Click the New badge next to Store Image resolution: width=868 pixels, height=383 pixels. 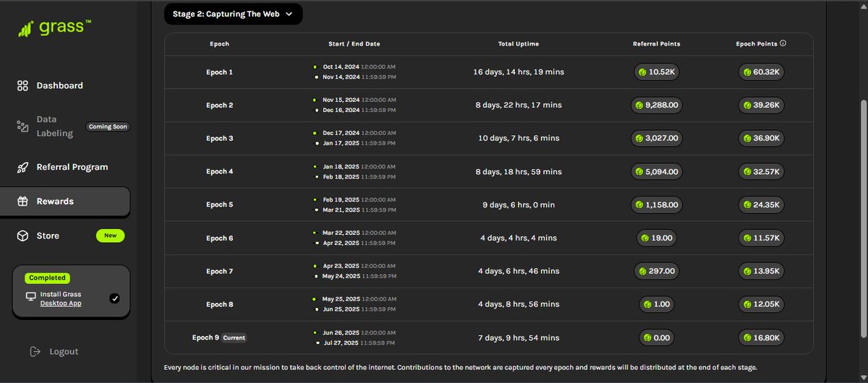tap(111, 236)
